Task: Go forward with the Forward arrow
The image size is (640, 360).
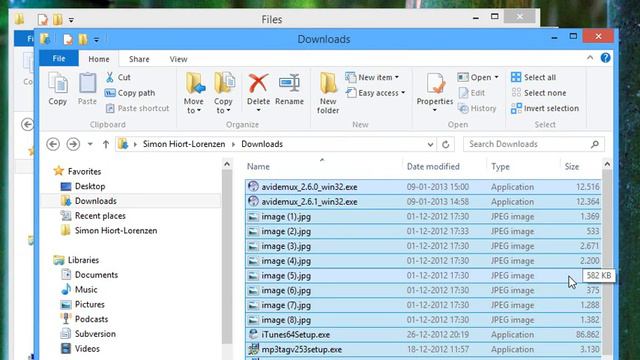Action: coord(73,144)
